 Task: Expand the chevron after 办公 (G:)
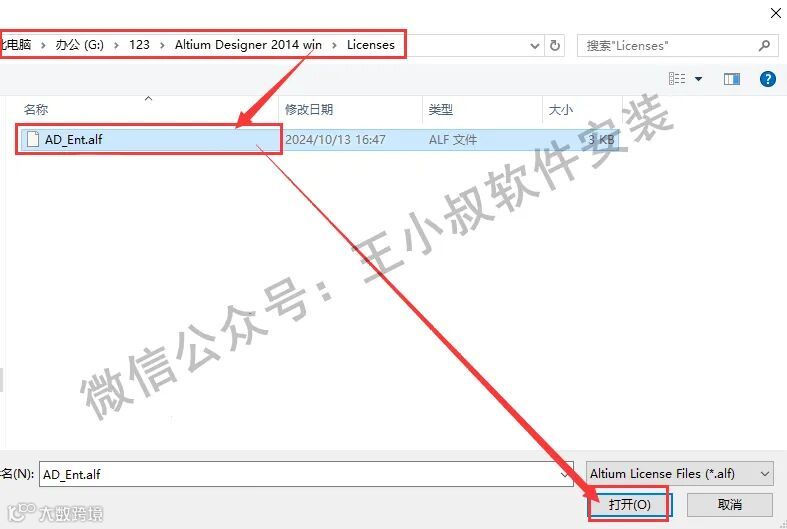(x=116, y=45)
